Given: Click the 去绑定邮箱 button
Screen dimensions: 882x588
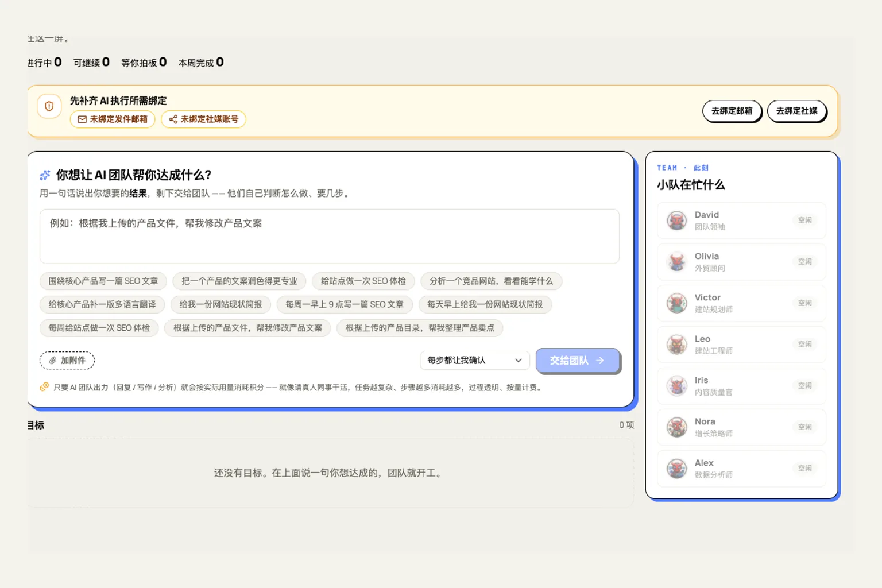Looking at the screenshot, I should (732, 111).
